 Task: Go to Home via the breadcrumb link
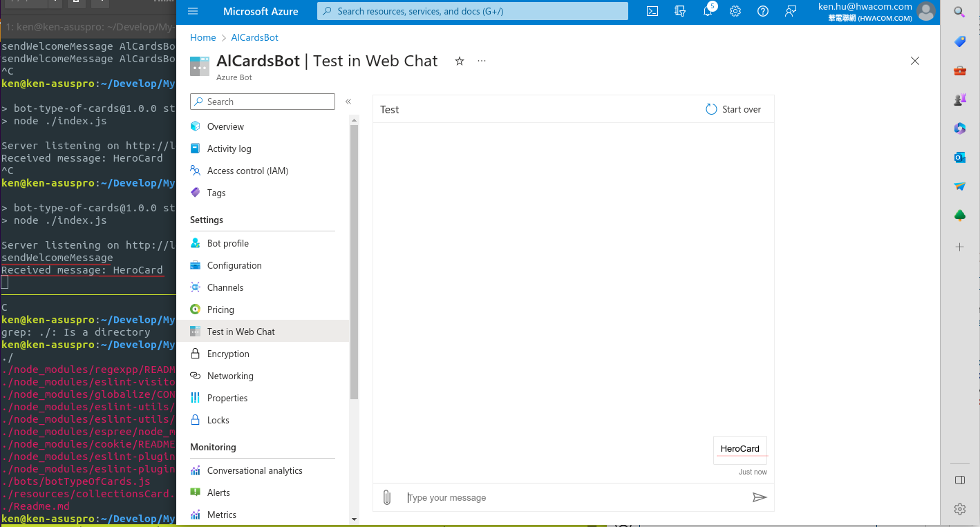(x=202, y=37)
